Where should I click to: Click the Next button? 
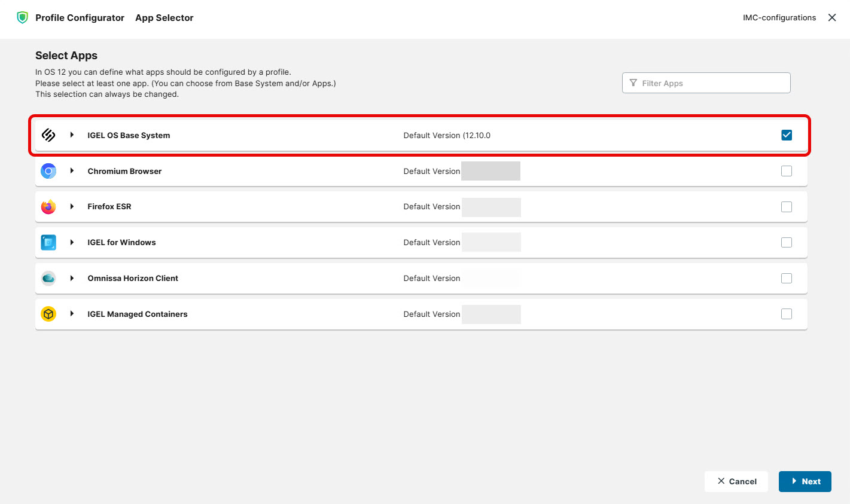click(x=805, y=481)
